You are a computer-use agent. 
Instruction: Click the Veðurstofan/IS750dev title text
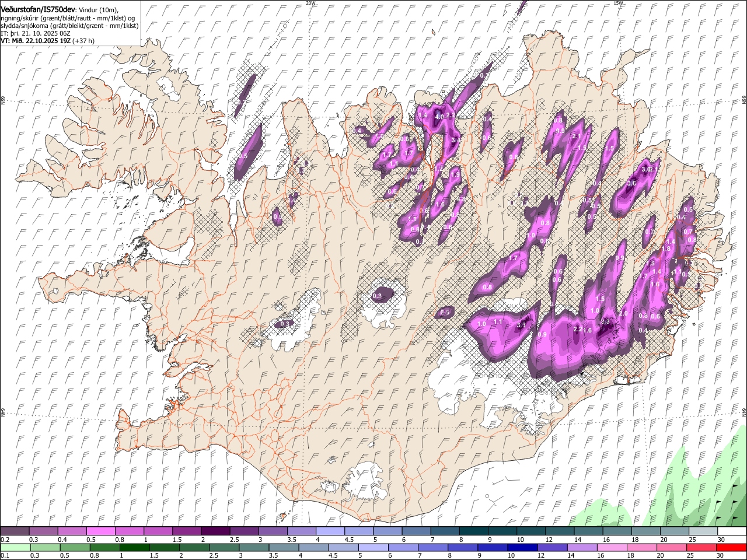(38, 9)
